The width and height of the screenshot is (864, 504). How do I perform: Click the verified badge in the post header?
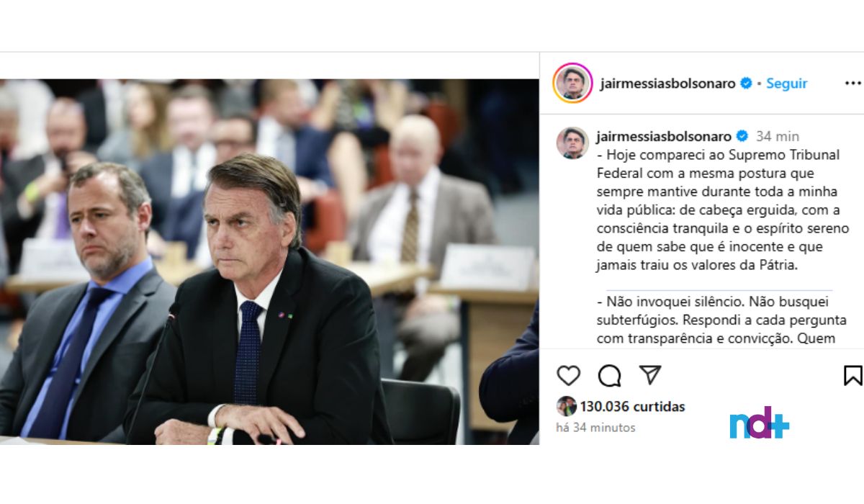tap(746, 84)
